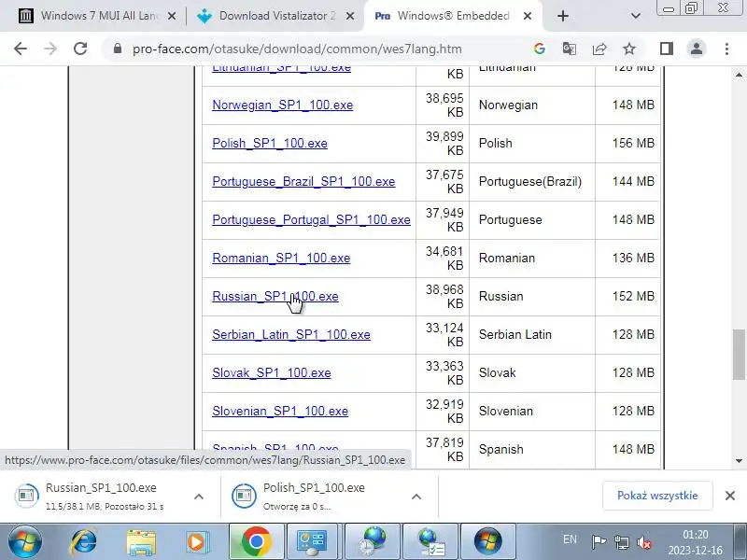Download Portuguese_Portugal_SP1_100.exe
This screenshot has width=747, height=560.
[x=311, y=220]
